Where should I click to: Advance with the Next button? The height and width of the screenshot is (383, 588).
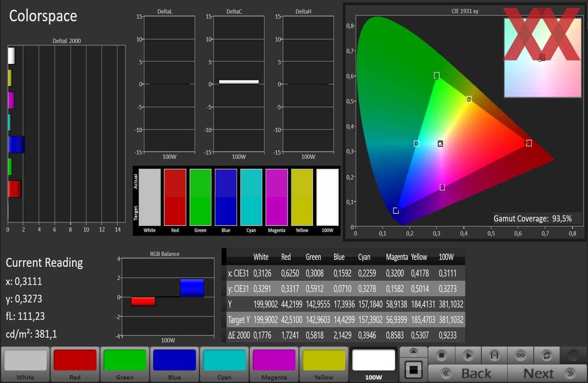[x=546, y=373]
